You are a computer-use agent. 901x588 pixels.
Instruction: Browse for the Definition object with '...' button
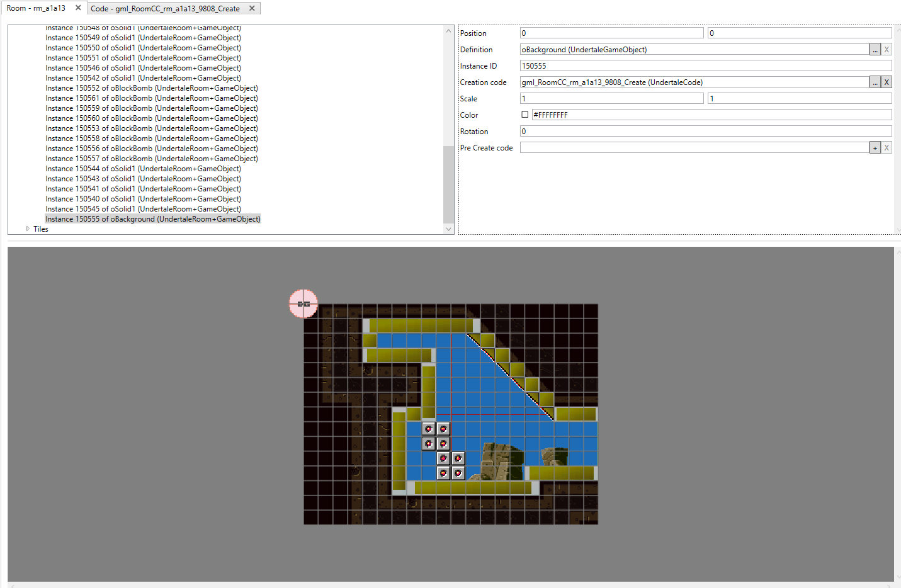(875, 50)
